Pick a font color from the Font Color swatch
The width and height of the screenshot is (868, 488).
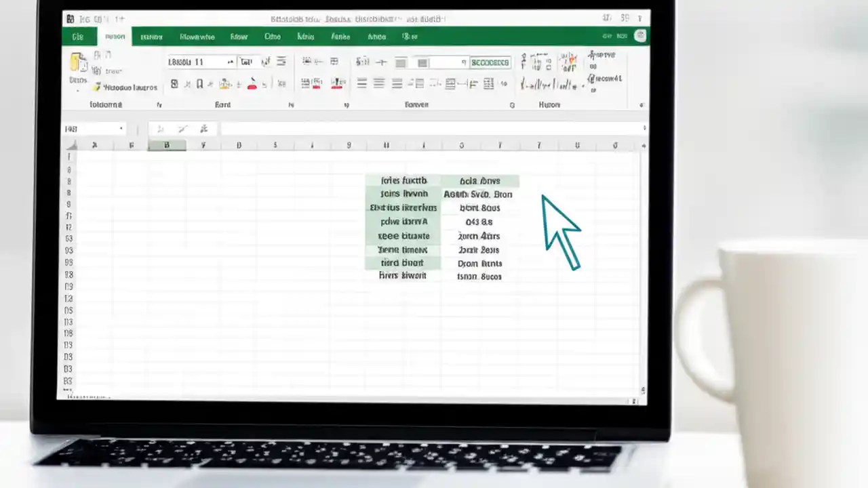[252, 85]
